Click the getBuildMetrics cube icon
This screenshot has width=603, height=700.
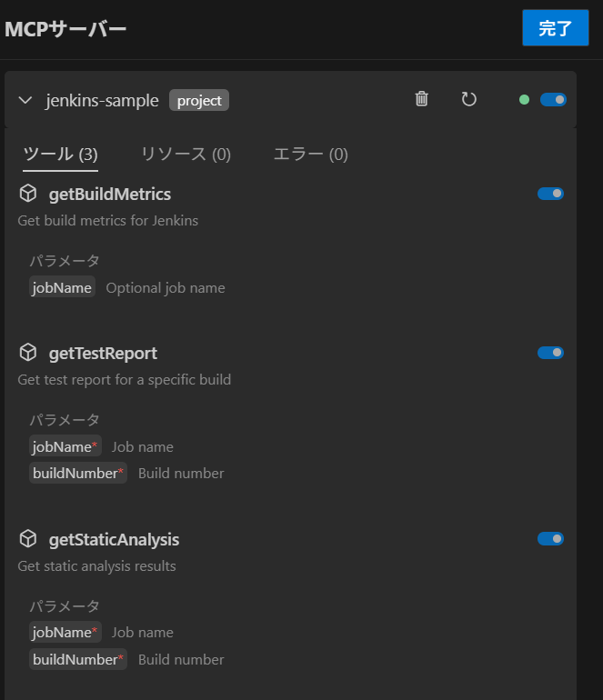[x=28, y=194]
